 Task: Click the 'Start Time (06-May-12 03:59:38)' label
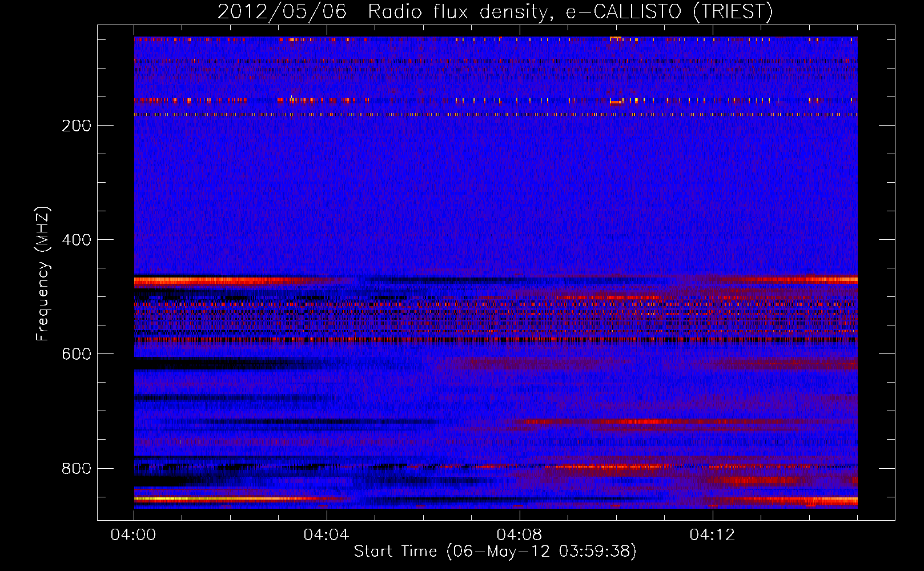coord(495,552)
